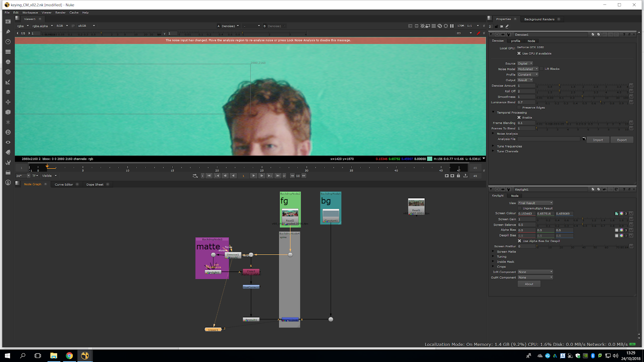Viewport: 644px width, 362px height.
Task: Open the Noise Model dropdown
Action: [528, 69]
